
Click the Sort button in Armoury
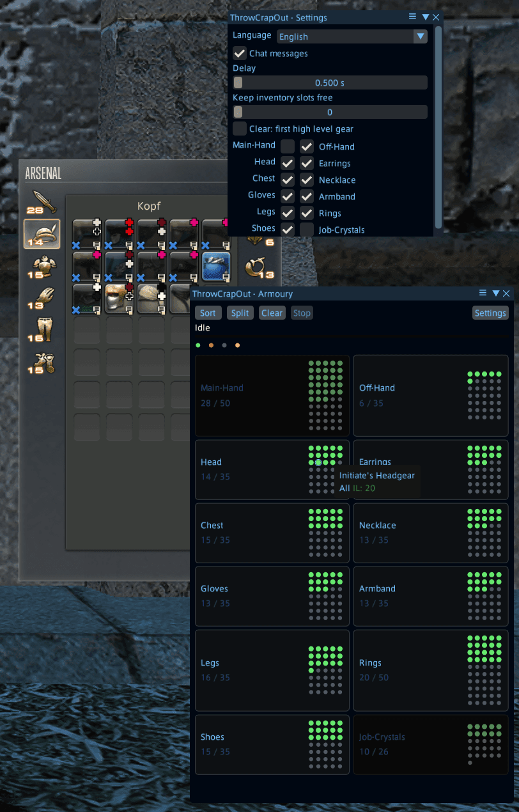point(208,313)
